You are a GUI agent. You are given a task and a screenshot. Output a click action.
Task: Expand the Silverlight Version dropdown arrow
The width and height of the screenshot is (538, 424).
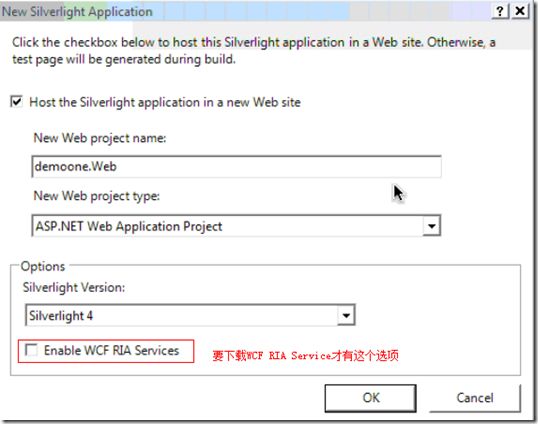(346, 315)
